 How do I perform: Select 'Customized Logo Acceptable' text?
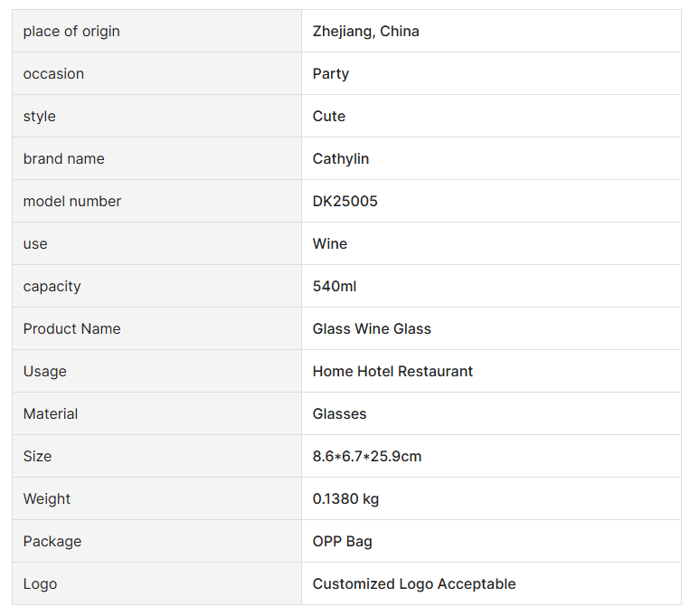point(414,584)
